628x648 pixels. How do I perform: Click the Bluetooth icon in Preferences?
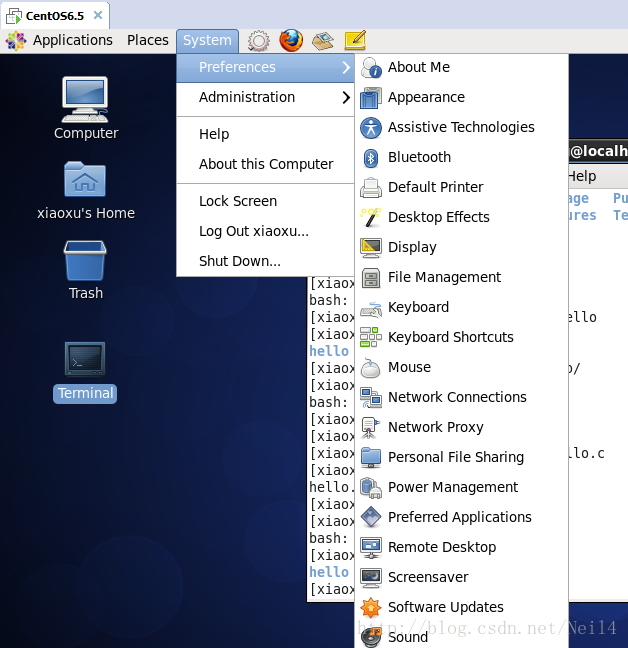click(x=371, y=158)
